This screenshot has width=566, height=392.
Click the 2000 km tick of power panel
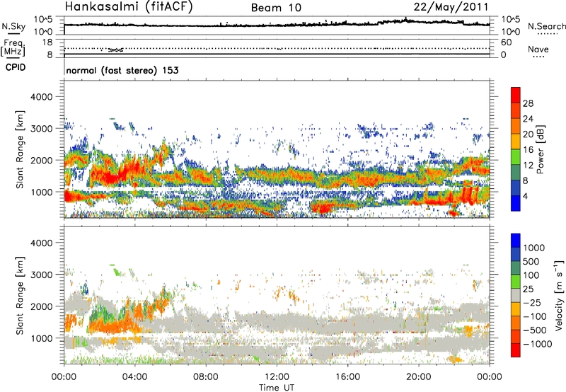(41, 160)
